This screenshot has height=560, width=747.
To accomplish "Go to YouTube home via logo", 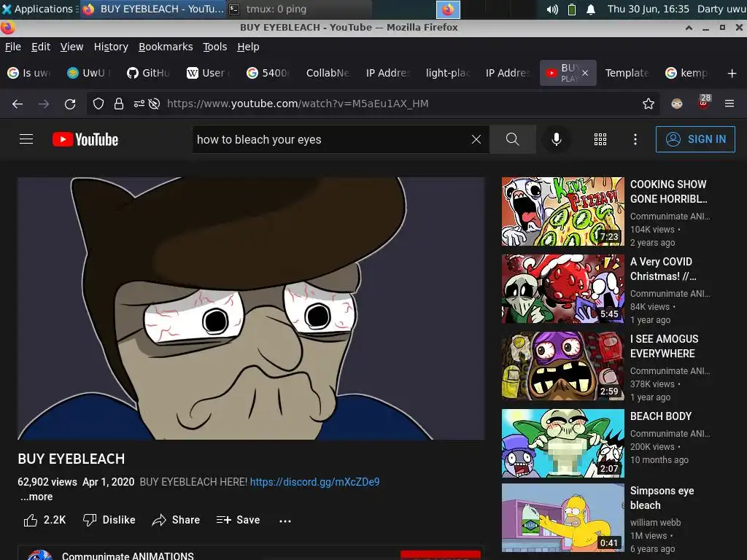I will [85, 139].
